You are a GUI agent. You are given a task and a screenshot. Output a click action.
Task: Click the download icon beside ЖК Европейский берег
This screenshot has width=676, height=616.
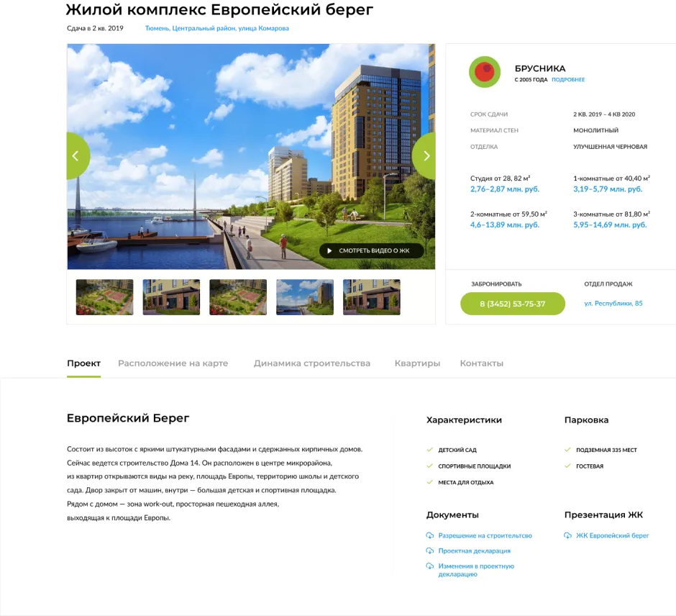click(x=568, y=535)
